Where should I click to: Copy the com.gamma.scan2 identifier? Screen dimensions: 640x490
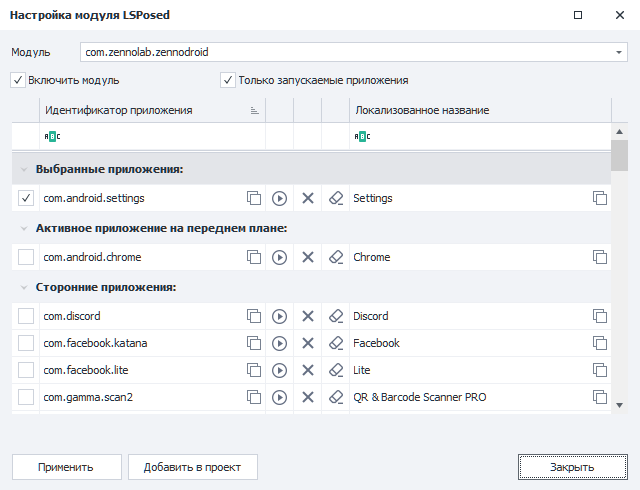pos(253,397)
